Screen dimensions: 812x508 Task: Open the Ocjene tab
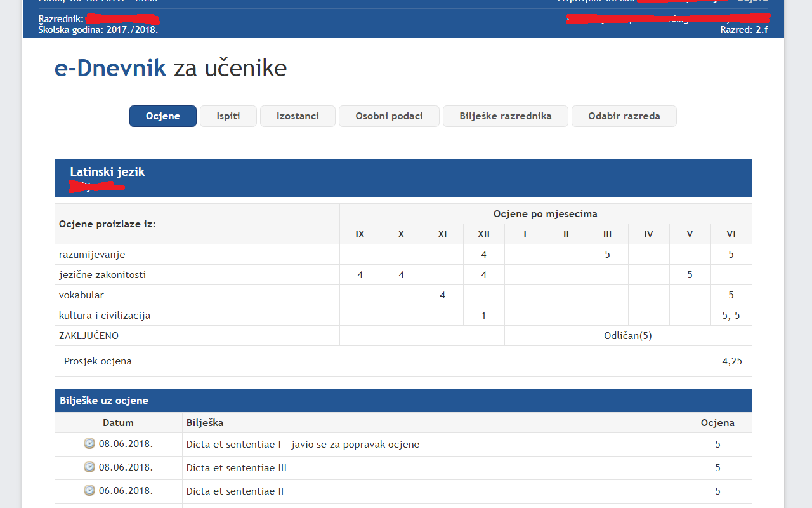tap(162, 116)
